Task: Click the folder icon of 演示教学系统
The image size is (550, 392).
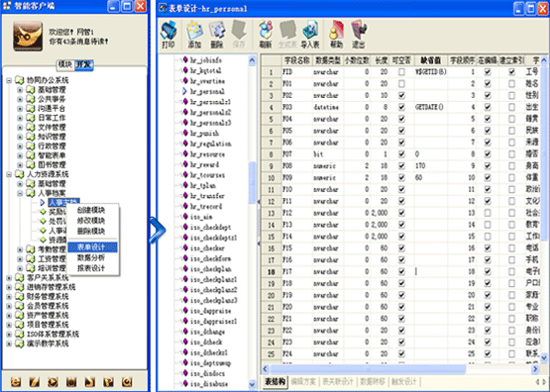Action: [20, 343]
